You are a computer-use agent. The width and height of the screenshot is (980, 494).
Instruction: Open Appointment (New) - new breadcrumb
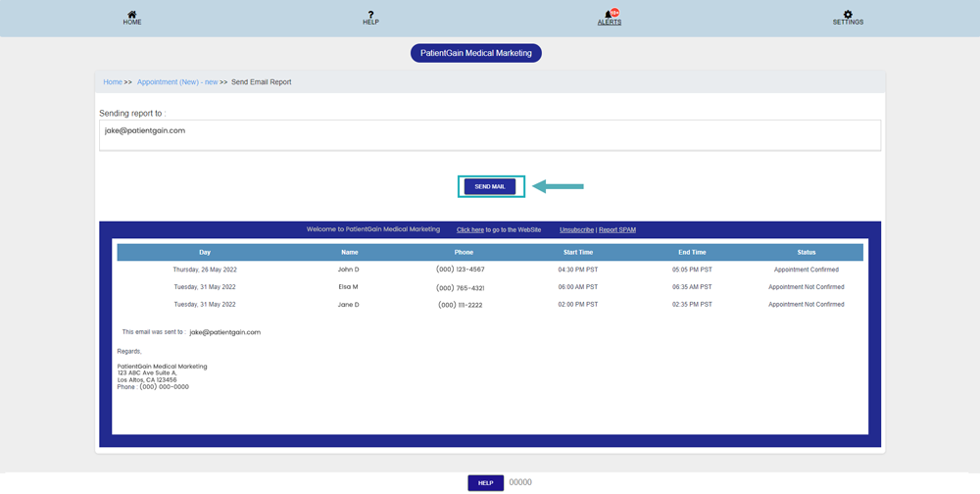pos(177,82)
